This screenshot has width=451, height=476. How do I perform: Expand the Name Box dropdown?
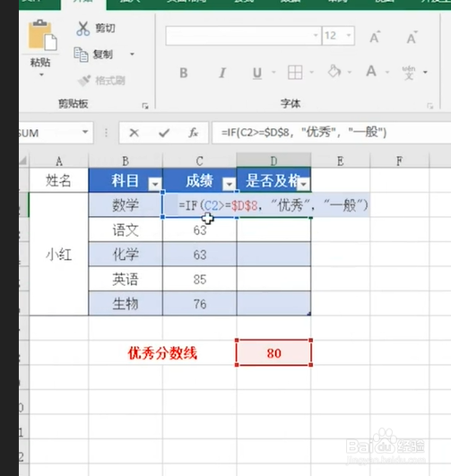85,132
